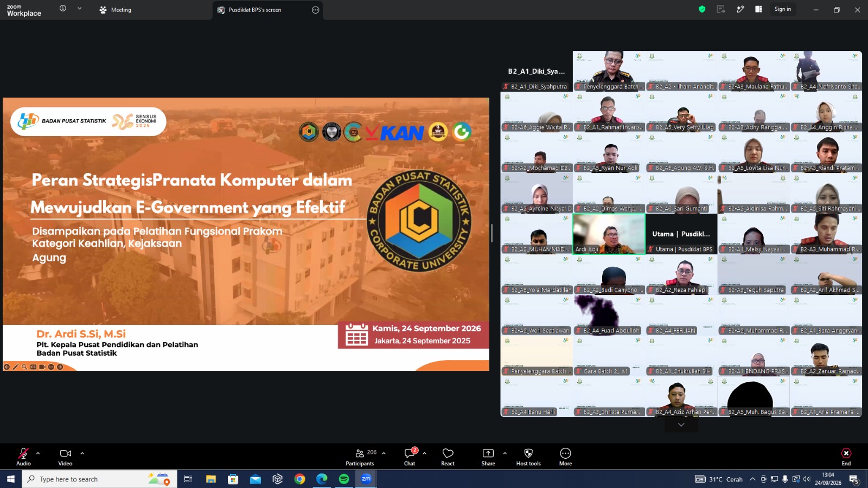Click the Sign in button
Screen dimensions: 868x488
[x=783, y=9]
